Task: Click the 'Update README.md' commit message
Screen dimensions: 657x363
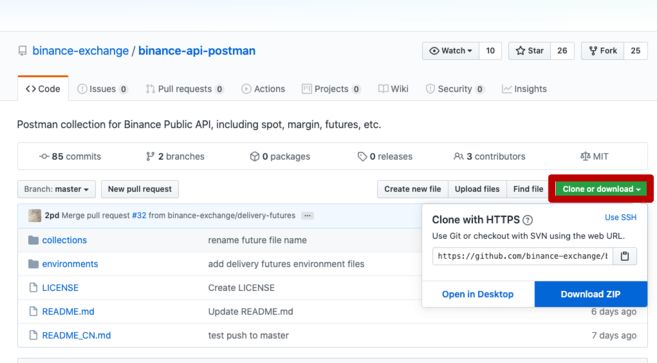Action: [x=251, y=311]
